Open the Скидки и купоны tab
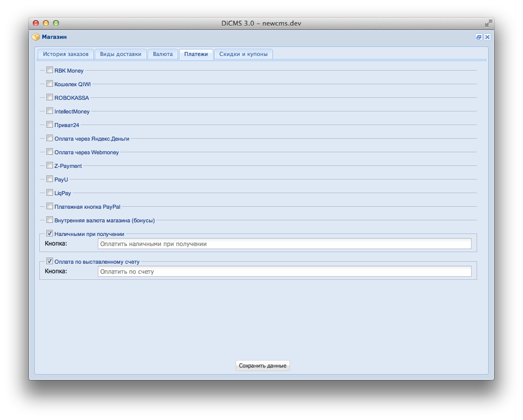 [244, 54]
